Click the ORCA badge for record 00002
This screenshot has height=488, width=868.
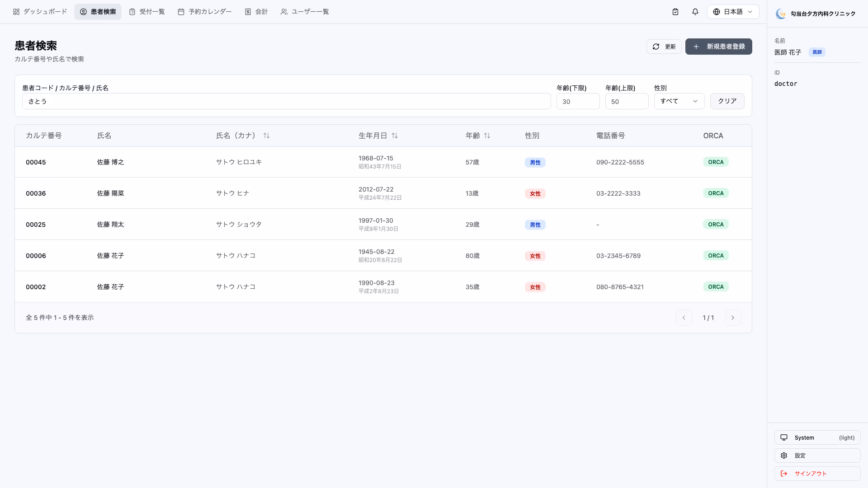(716, 287)
